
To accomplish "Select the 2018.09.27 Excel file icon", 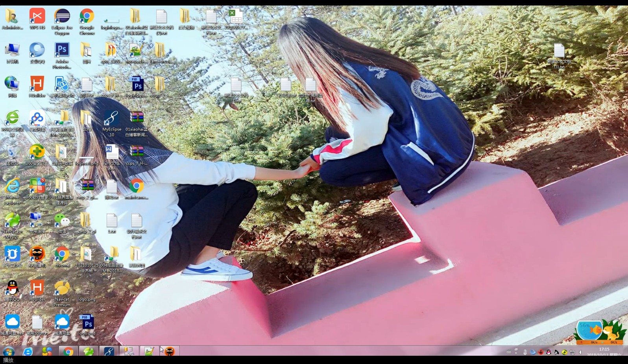I will (x=236, y=19).
